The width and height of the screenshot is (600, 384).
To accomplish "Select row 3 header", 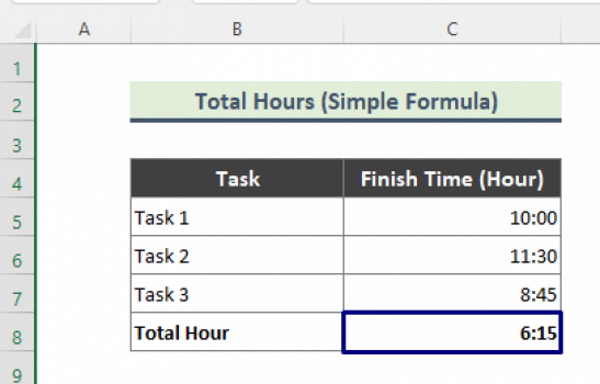I will click(17, 140).
